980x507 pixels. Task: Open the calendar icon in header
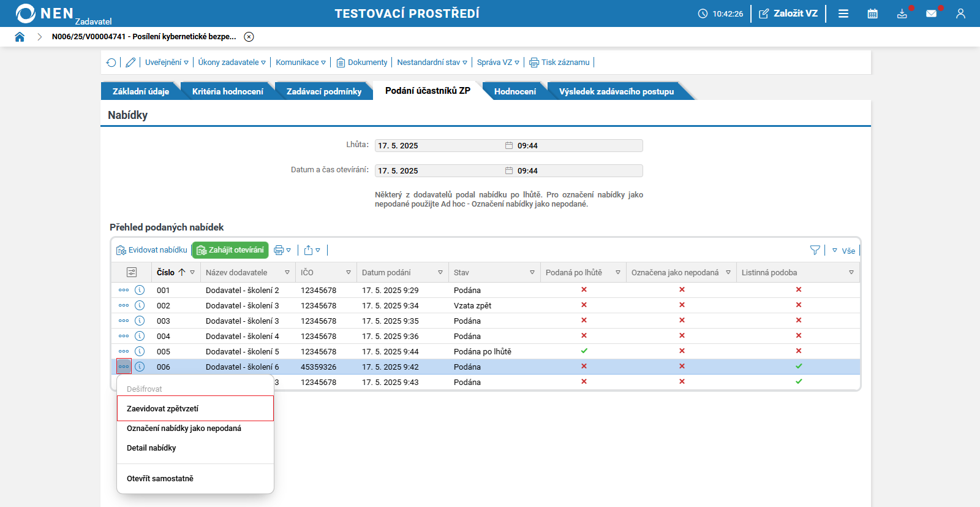[x=873, y=13]
